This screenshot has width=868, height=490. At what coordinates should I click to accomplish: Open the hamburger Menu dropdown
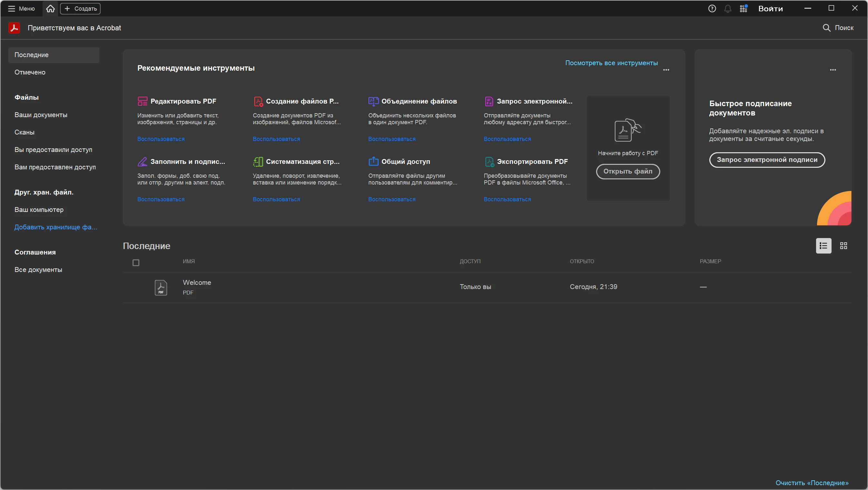[22, 8]
